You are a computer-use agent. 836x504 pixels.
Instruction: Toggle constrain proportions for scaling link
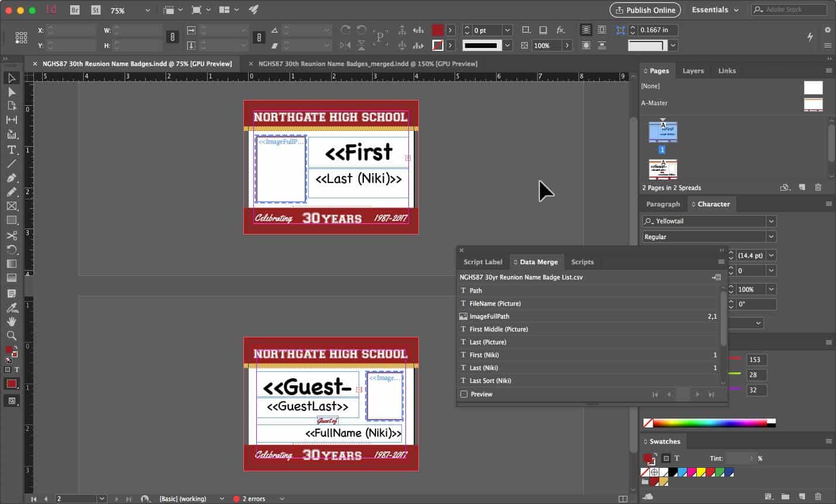pos(259,37)
